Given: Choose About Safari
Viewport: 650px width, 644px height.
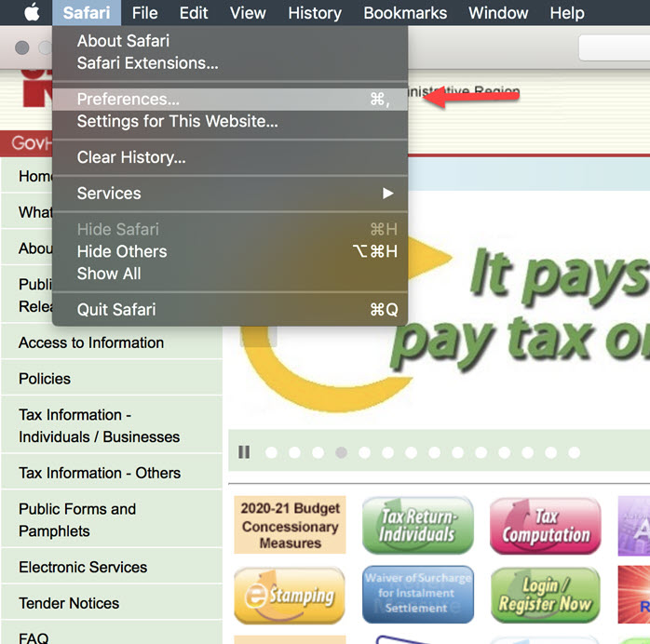Looking at the screenshot, I should (x=230, y=41).
